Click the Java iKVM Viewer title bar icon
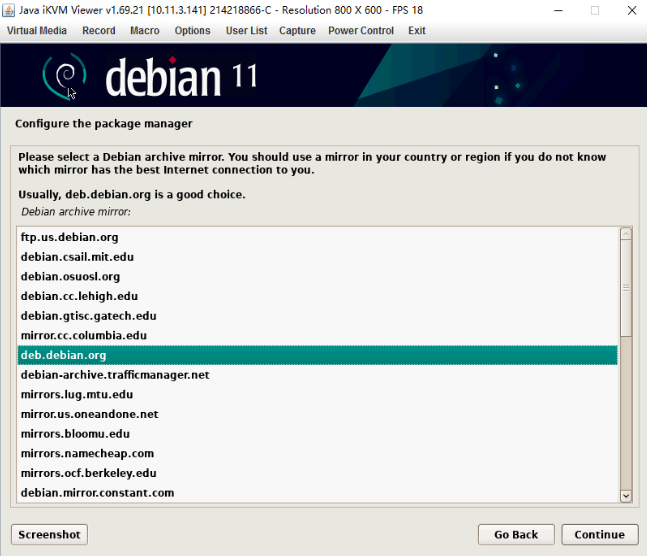 [x=8, y=10]
